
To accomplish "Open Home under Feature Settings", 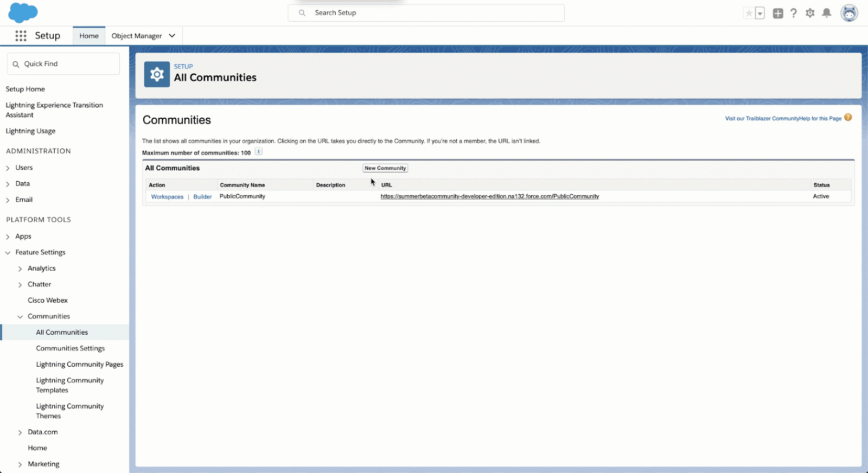I will [37, 448].
